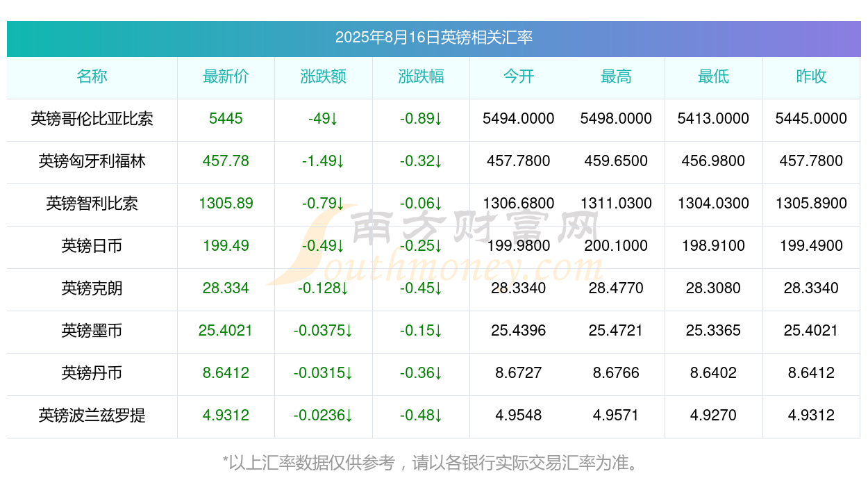This screenshot has width=868, height=485.
Task: Select high value 4.9571
Action: pos(616,416)
